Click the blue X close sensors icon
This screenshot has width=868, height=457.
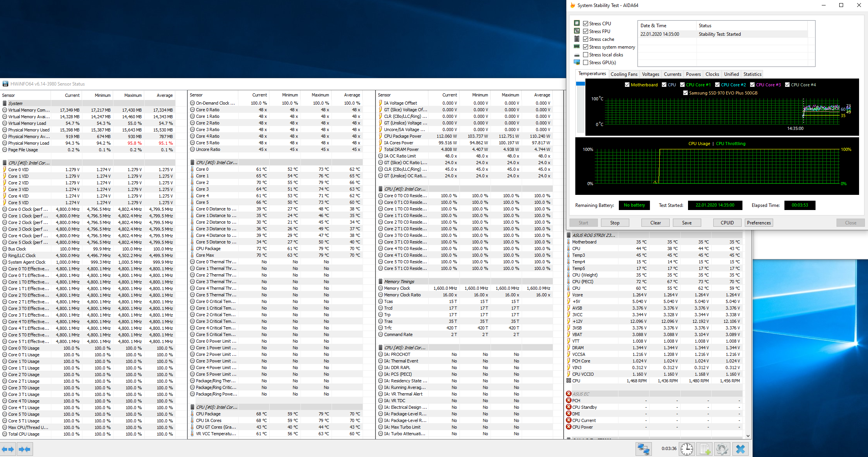pyautogui.click(x=741, y=449)
